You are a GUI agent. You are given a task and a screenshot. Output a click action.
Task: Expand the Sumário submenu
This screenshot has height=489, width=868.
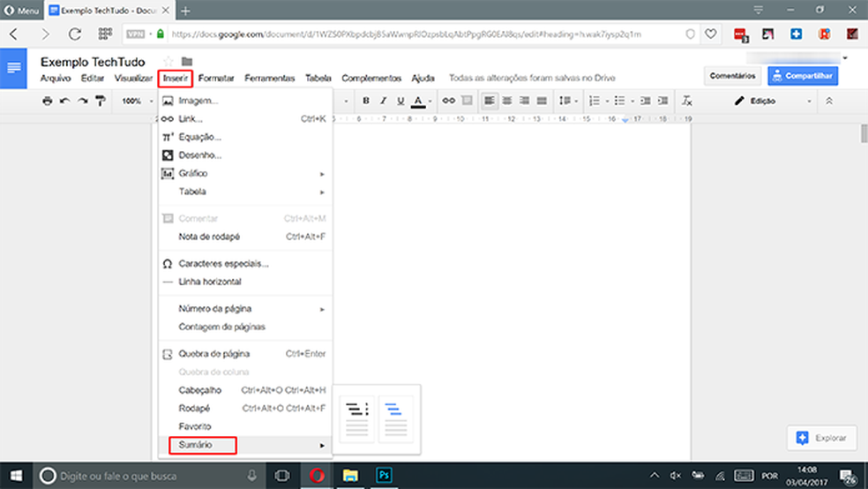[x=245, y=445]
